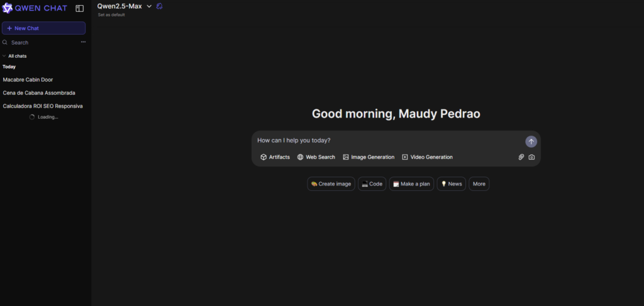Screen dimensions: 644x306
Task: Enable Video Generation mode
Action: pyautogui.click(x=427, y=157)
